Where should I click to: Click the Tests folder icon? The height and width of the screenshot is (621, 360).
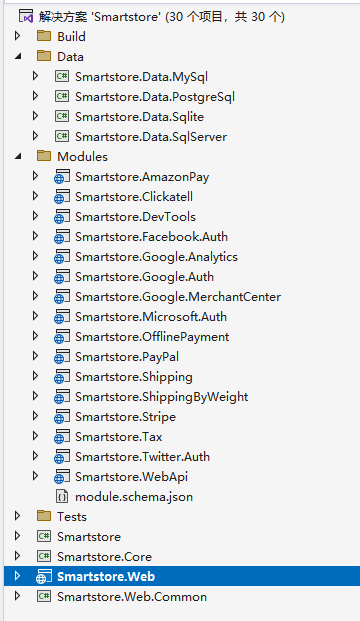[x=44, y=516]
